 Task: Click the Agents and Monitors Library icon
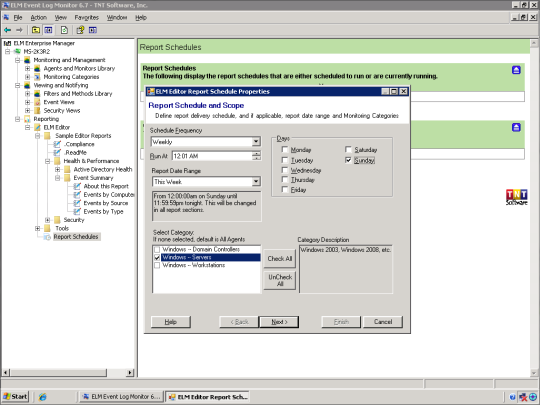click(x=37, y=69)
